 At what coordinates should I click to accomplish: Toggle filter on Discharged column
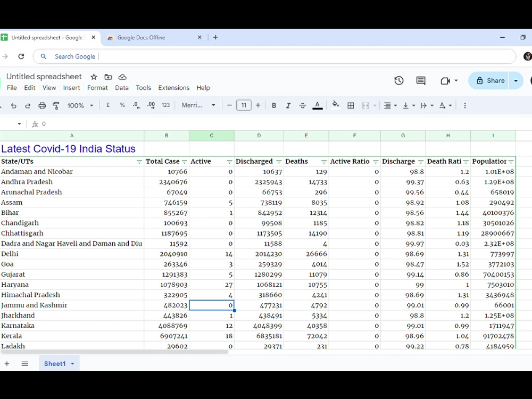click(279, 162)
